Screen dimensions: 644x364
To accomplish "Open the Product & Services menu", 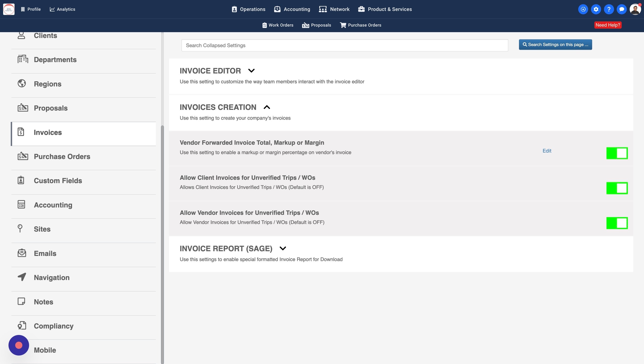I will pyautogui.click(x=385, y=9).
